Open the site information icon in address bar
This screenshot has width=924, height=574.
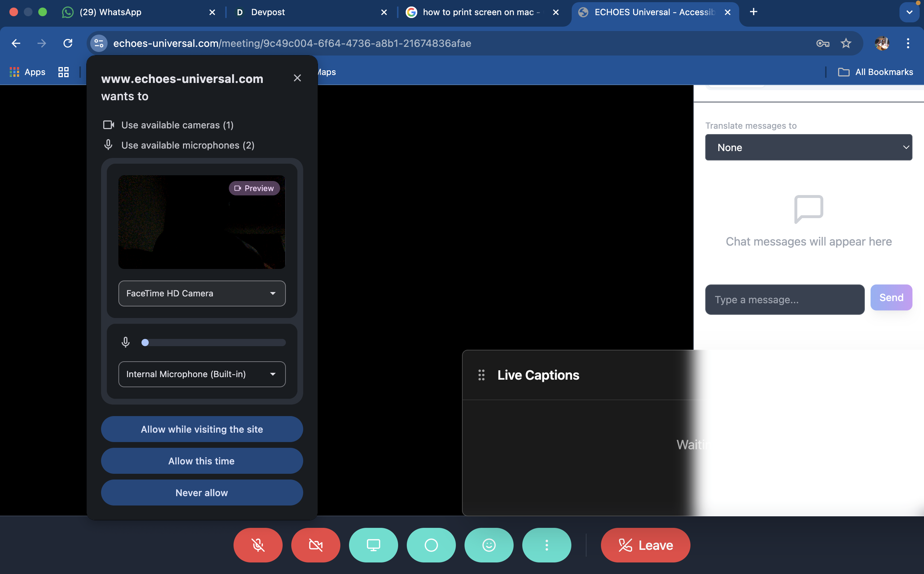tap(99, 43)
